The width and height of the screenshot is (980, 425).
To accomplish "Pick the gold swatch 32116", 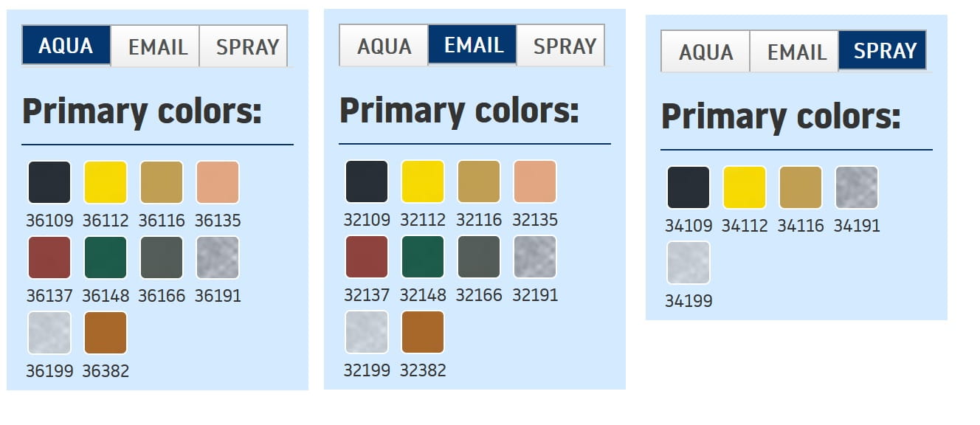I will pos(479,182).
